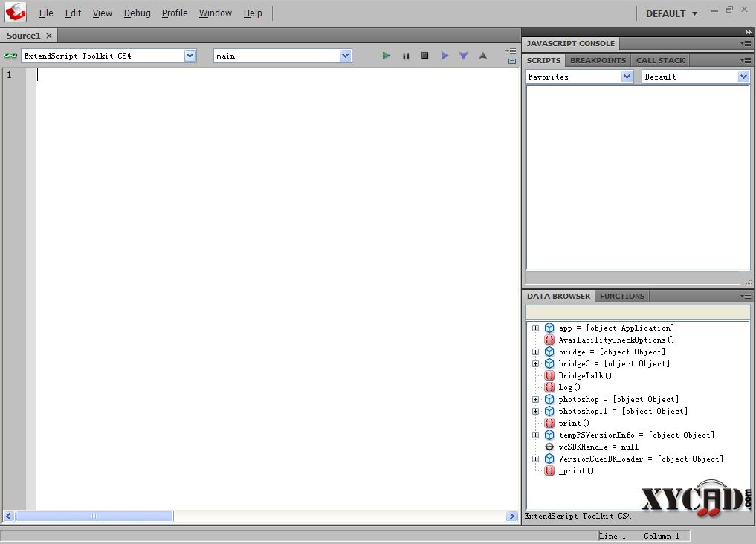The image size is (756, 544).
Task: Open the Edit menu
Action: [73, 13]
